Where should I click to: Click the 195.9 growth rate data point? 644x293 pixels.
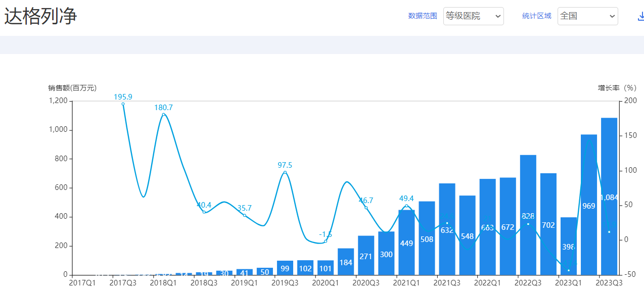[123, 104]
